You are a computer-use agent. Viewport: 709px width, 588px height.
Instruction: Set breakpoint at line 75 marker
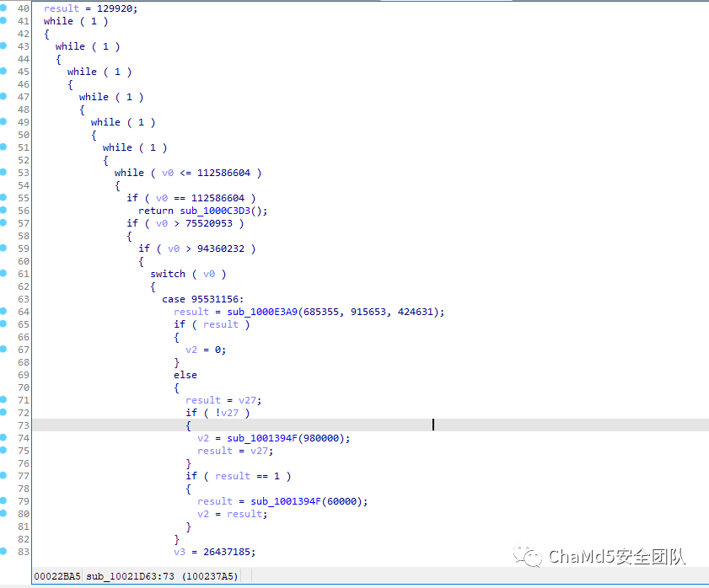pyautogui.click(x=3, y=450)
